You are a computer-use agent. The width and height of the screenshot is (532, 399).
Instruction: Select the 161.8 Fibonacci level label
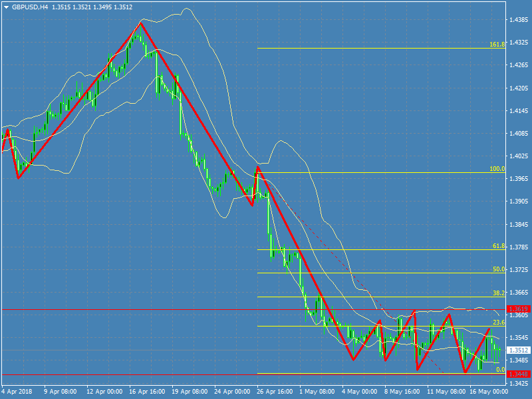pyautogui.click(x=497, y=44)
